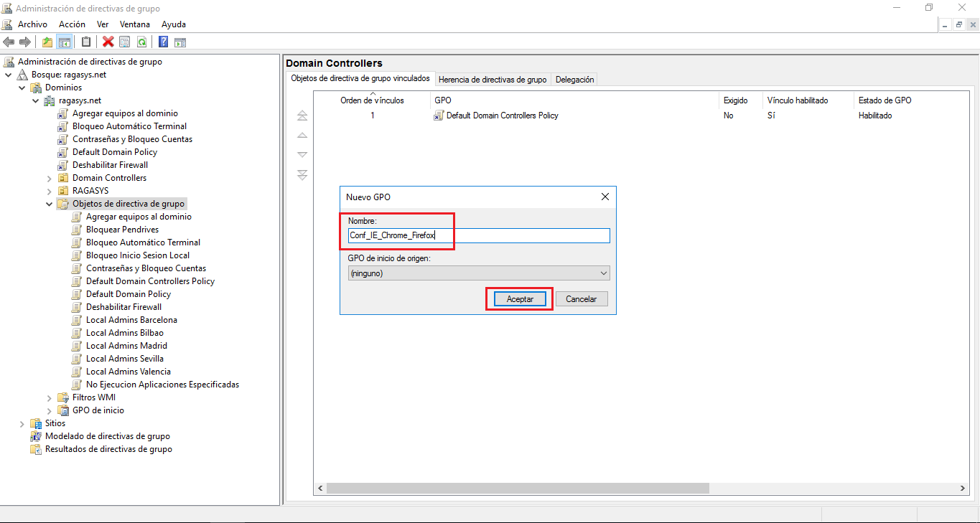
Task: Collapse the ragasys.net domain node
Action: click(x=34, y=100)
